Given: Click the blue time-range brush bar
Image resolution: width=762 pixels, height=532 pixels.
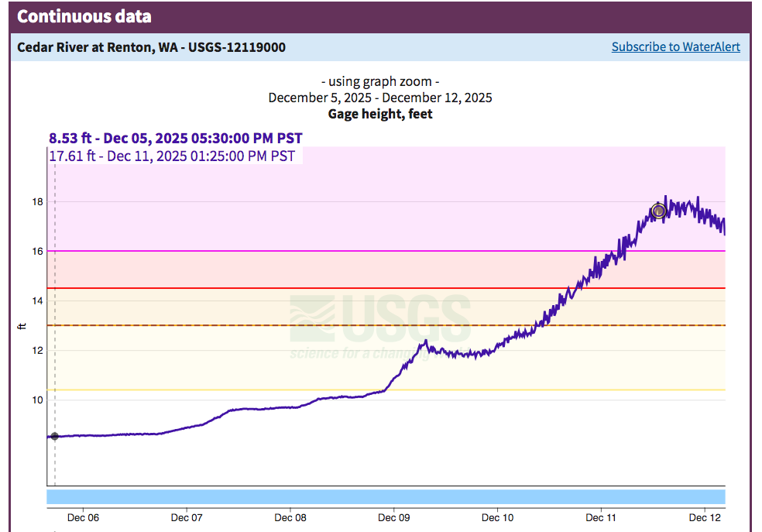Looking at the screenshot, I should point(386,496).
